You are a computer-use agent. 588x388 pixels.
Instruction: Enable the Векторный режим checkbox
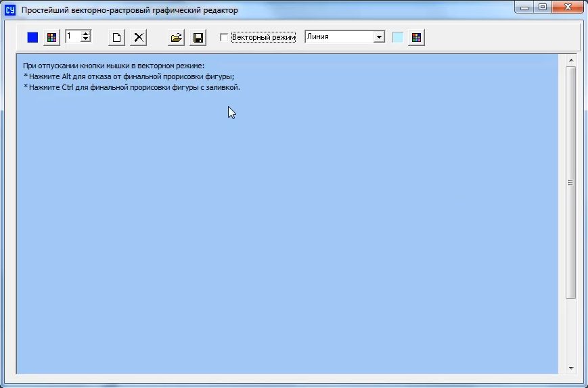click(225, 38)
